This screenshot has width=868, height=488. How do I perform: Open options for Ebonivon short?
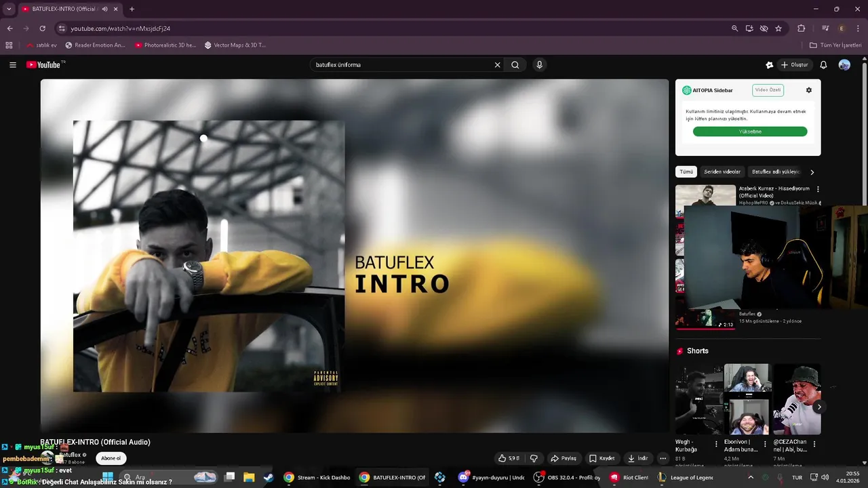(765, 445)
